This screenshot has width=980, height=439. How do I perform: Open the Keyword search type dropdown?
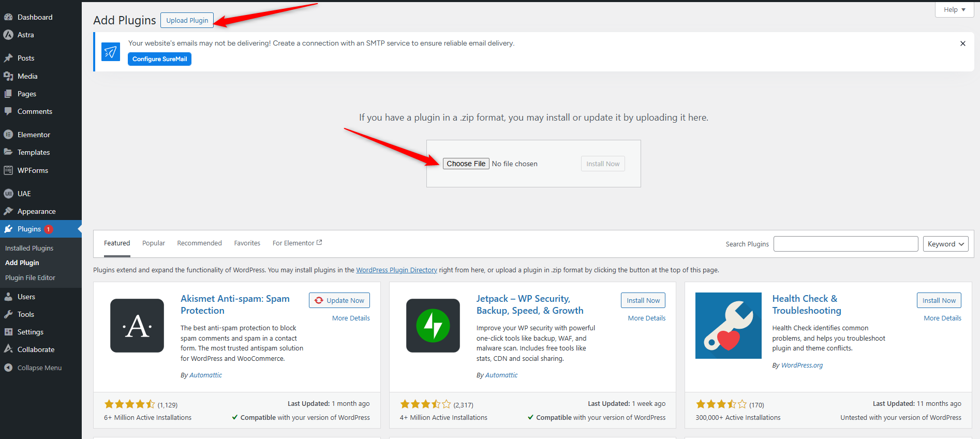click(945, 244)
